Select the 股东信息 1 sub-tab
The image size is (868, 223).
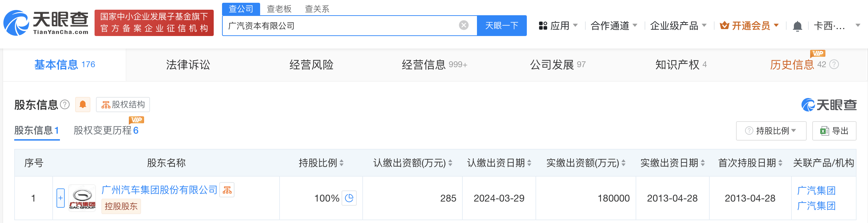pyautogui.click(x=37, y=131)
